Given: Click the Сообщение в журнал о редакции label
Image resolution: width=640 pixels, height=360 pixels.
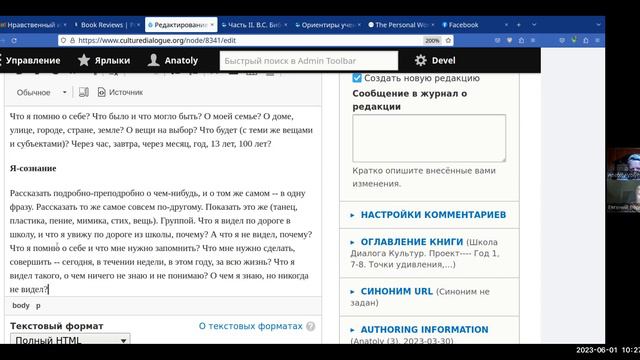Looking at the screenshot, I should pos(410,100).
